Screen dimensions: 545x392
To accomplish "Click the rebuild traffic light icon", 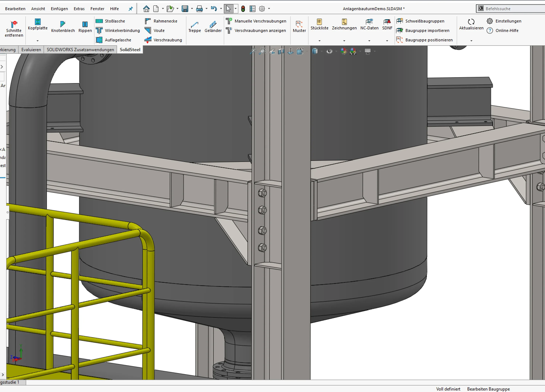I will [243, 9].
